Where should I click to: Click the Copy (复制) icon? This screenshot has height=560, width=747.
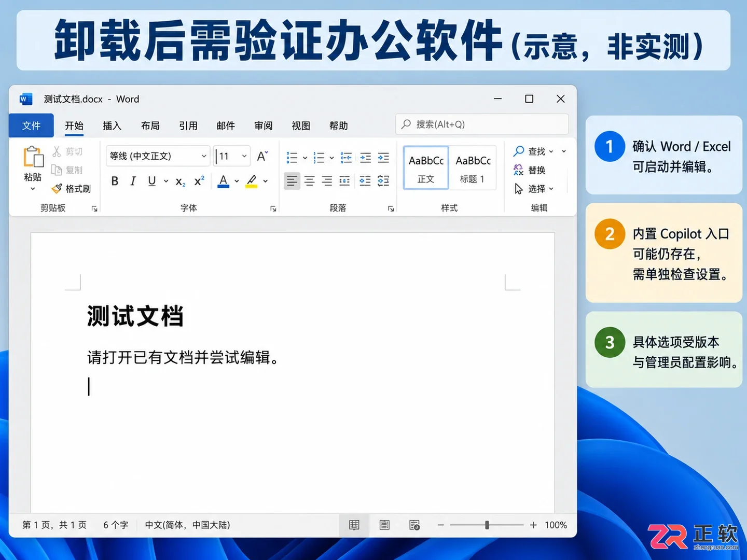(x=57, y=170)
